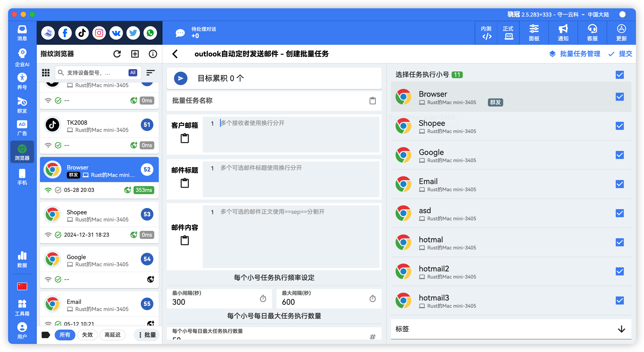This screenshot has height=352, width=644.
Task: Switch to grid view icon in browser list
Action: point(46,73)
